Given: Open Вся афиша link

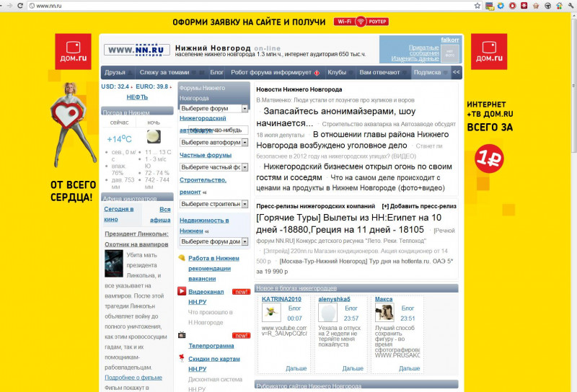Looking at the screenshot, I should 160,215.
